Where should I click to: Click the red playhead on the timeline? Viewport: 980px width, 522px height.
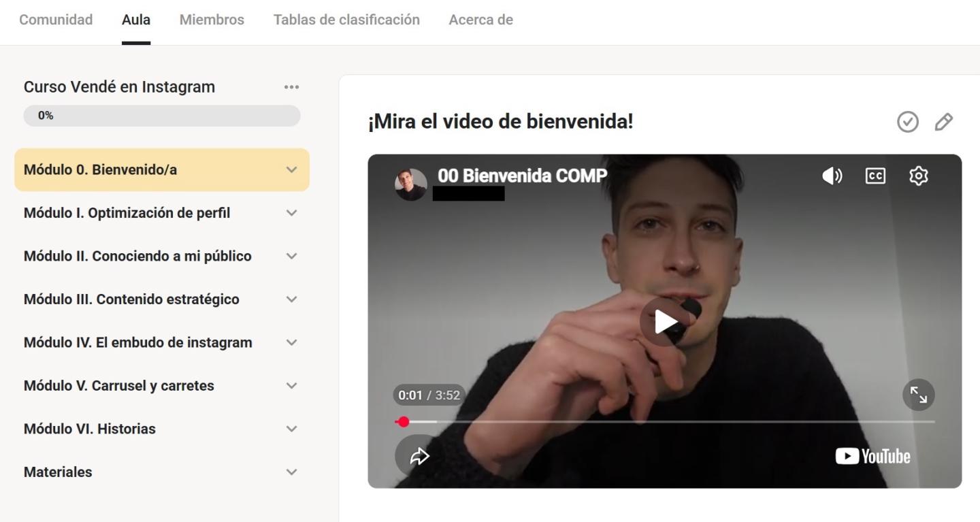click(x=404, y=422)
